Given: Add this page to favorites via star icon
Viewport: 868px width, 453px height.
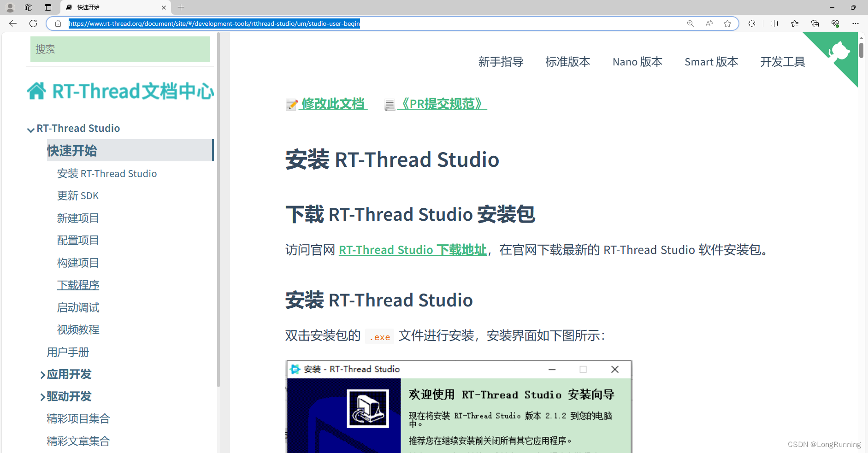Looking at the screenshot, I should (x=728, y=24).
